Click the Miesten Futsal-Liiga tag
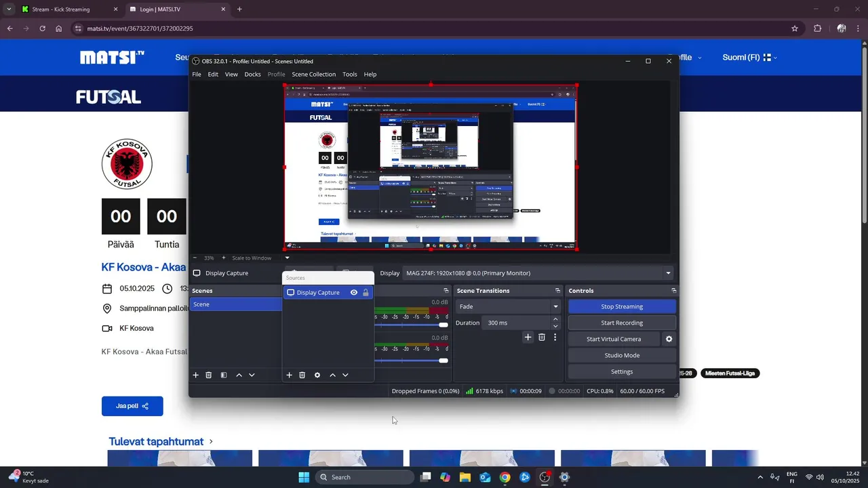This screenshot has height=488, width=868. click(730, 373)
